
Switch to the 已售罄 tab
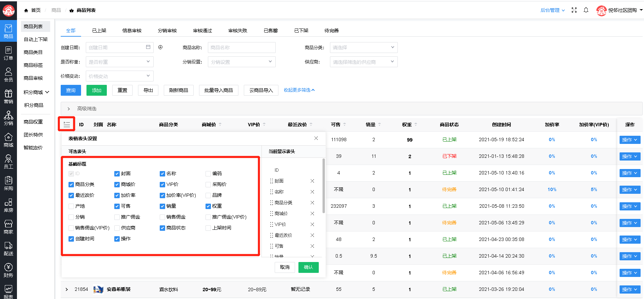pyautogui.click(x=271, y=31)
